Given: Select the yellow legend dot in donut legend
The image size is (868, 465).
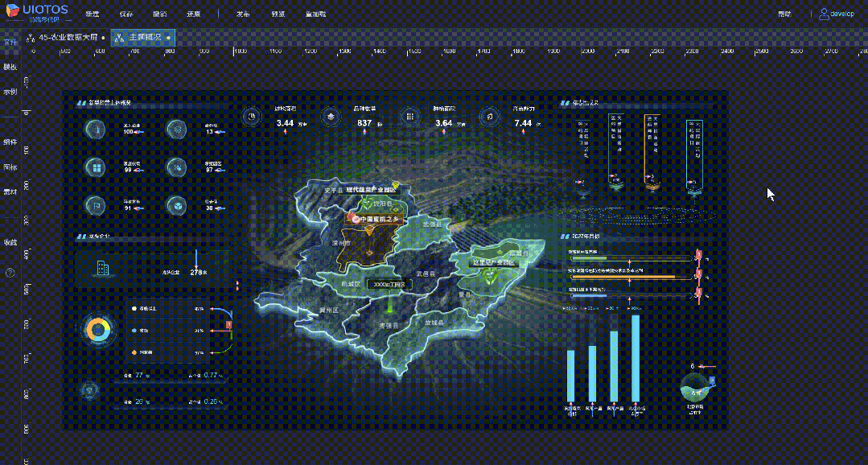Looking at the screenshot, I should coord(134,308).
